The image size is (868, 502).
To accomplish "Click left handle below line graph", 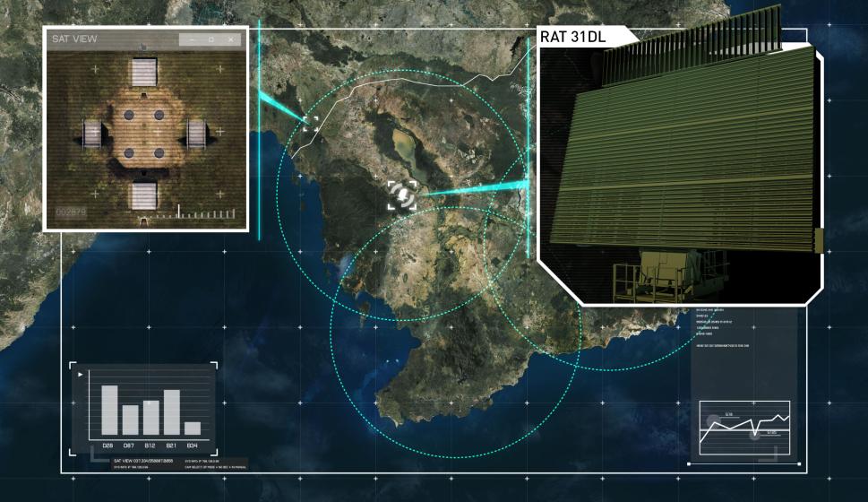I will coord(688,464).
